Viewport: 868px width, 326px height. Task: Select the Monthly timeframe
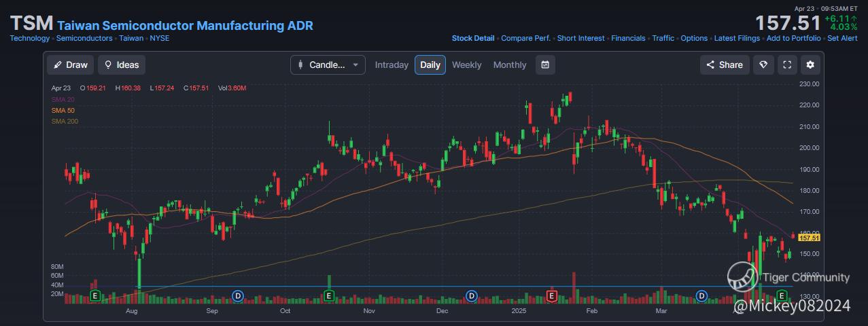click(x=510, y=65)
